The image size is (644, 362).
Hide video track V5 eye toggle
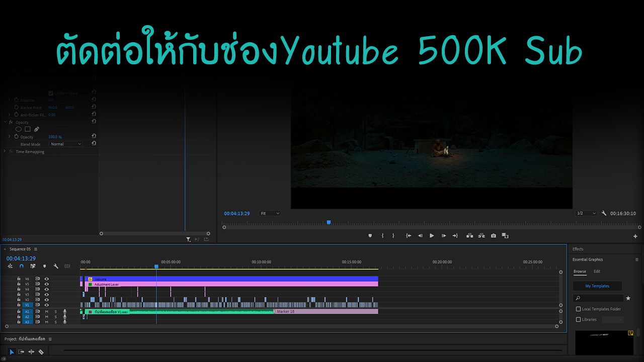(x=46, y=284)
